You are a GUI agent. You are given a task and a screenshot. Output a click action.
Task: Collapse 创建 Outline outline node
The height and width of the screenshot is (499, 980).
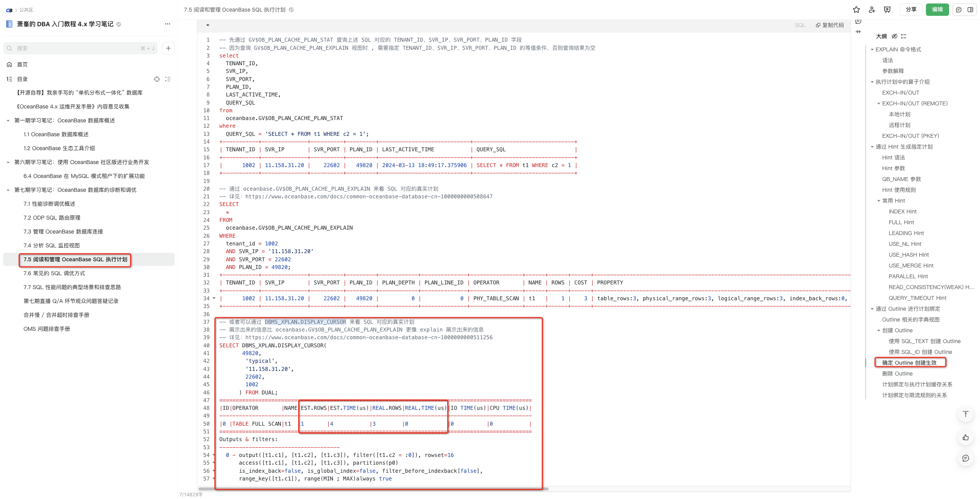click(879, 330)
